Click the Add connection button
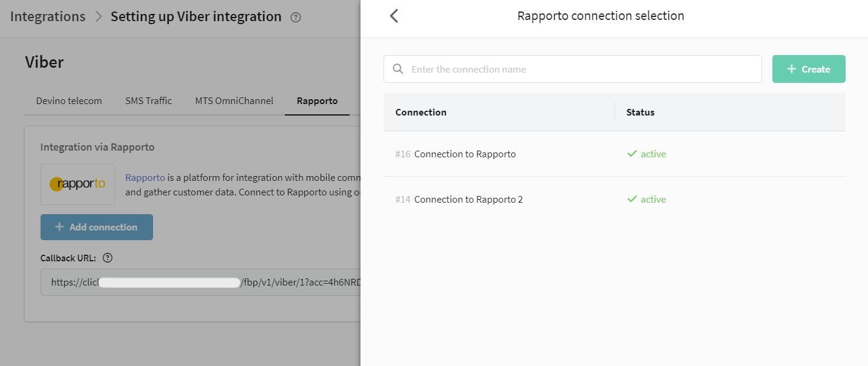The height and width of the screenshot is (366, 868). [97, 227]
